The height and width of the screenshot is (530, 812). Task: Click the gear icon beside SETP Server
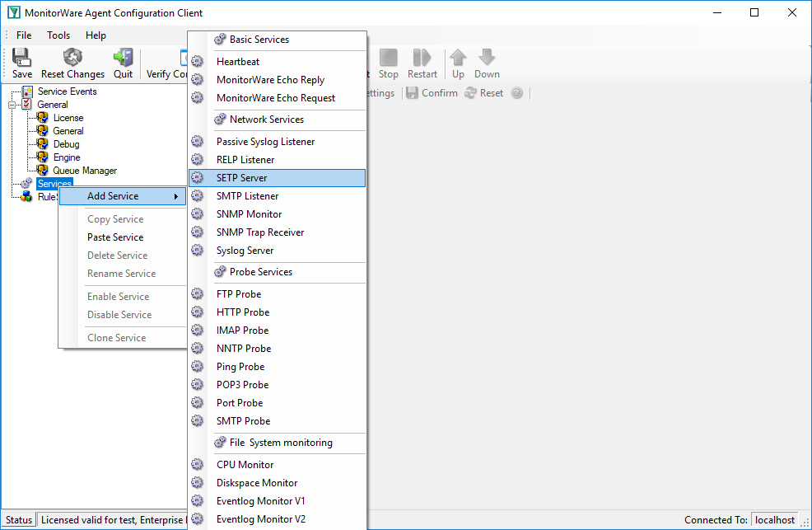pos(198,178)
